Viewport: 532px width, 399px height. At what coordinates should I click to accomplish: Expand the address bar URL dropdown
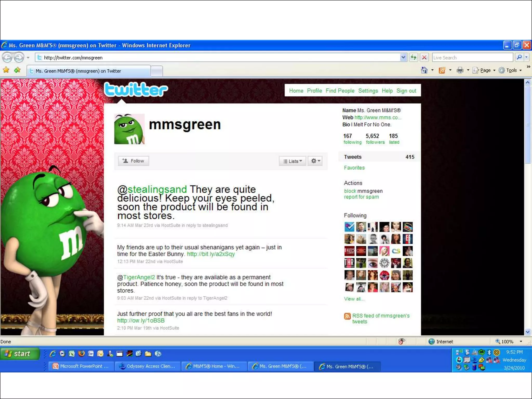pos(403,57)
